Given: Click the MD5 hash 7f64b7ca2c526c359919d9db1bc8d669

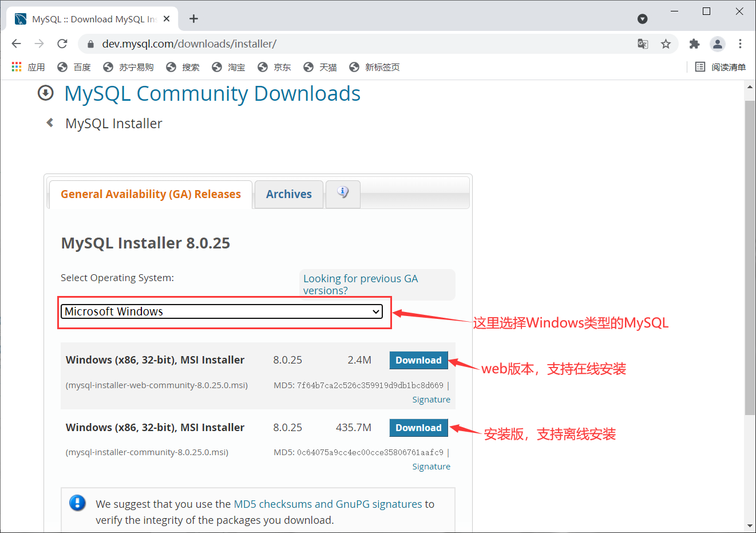Looking at the screenshot, I should coord(370,385).
